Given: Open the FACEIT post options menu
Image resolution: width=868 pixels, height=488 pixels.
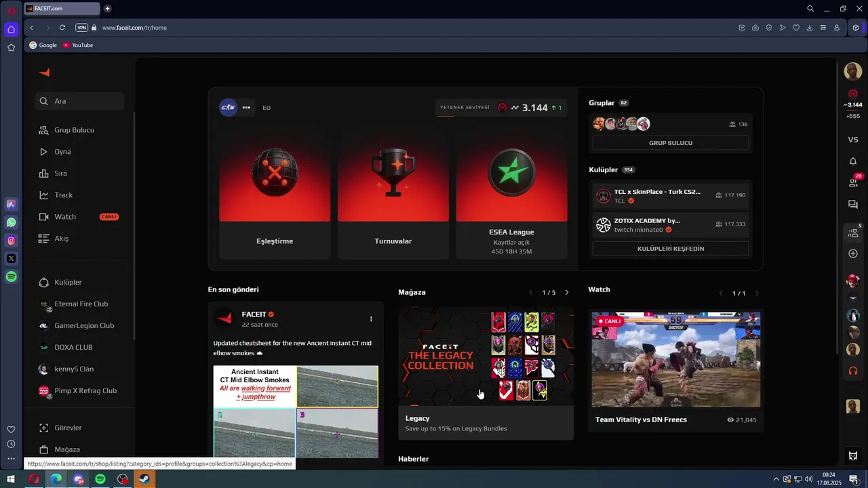Looking at the screenshot, I should coord(371,319).
